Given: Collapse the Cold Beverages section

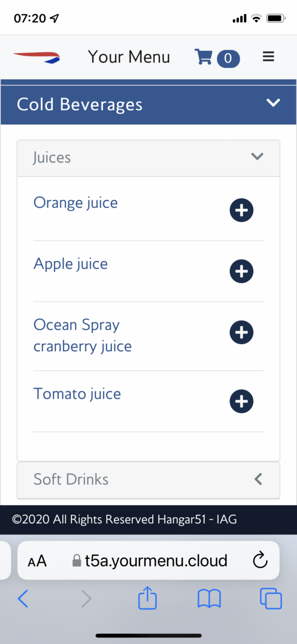Looking at the screenshot, I should tap(273, 103).
